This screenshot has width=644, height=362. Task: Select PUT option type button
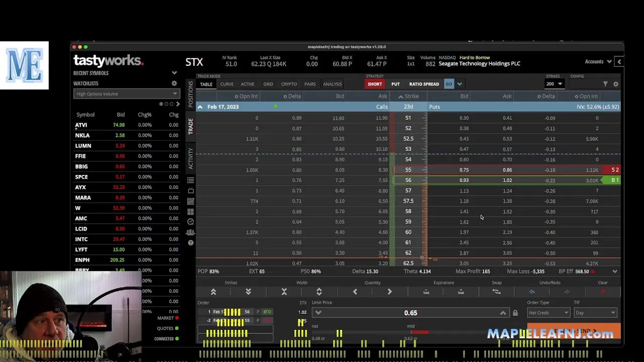tap(395, 84)
